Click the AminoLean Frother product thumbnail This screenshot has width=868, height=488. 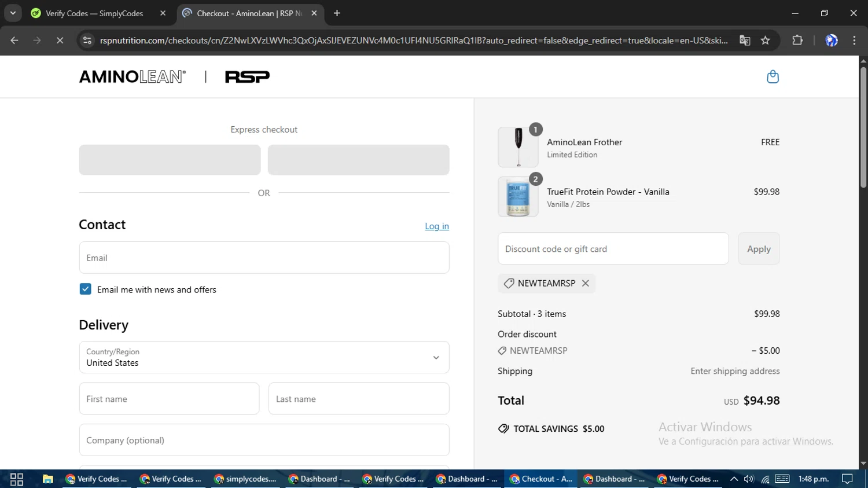(518, 147)
